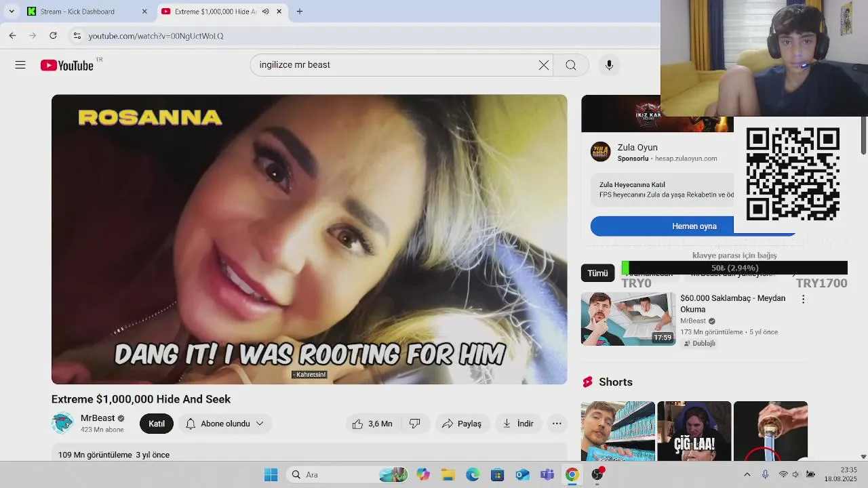Open Zula Oyun ad title
Image resolution: width=868 pixels, height=488 pixels.
pos(637,147)
